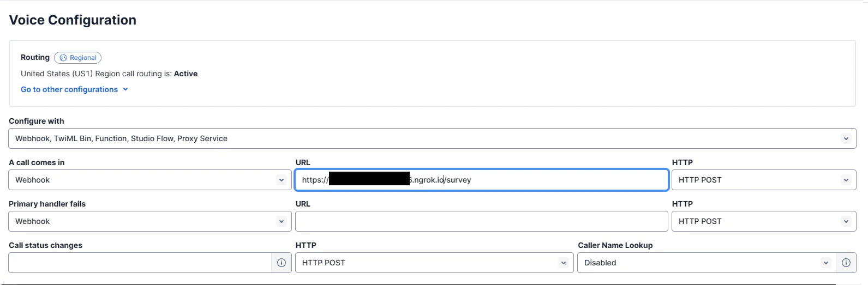Click the Configure with label
This screenshot has width=868, height=285.
pos(37,121)
